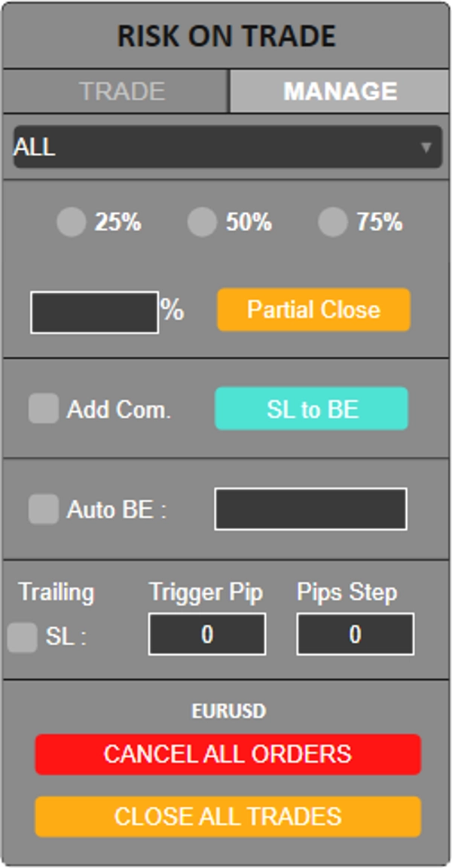The width and height of the screenshot is (452, 868).
Task: Click the EURUSD symbol label
Action: coord(227,711)
